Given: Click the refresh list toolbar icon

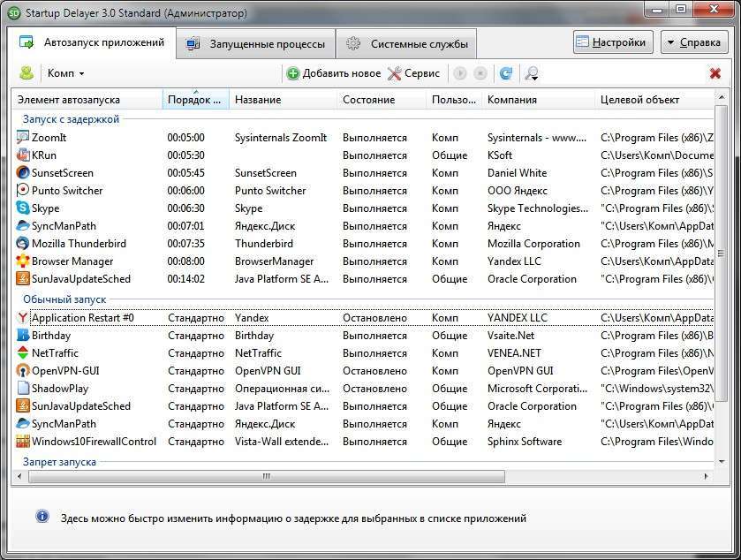Looking at the screenshot, I should coord(506,73).
